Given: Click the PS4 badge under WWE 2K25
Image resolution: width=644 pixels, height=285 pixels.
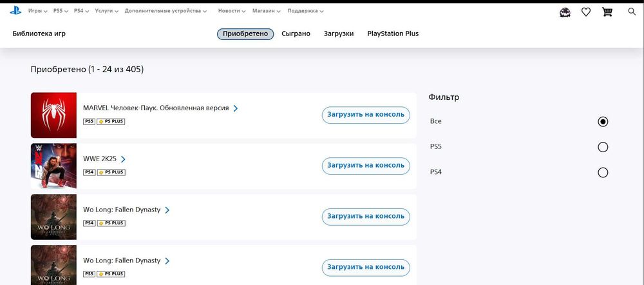Looking at the screenshot, I should [89, 172].
